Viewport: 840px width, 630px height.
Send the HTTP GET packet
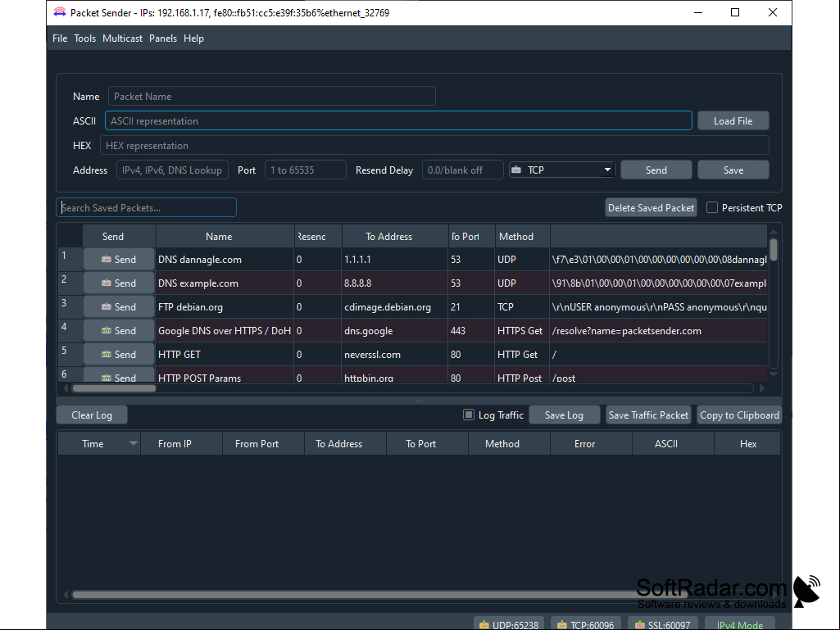pyautogui.click(x=119, y=354)
